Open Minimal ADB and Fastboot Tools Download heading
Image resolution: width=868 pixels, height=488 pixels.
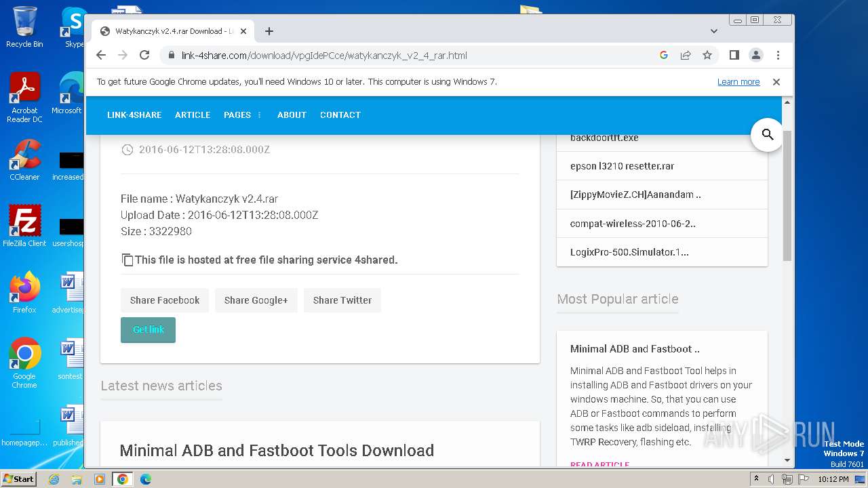tap(277, 451)
